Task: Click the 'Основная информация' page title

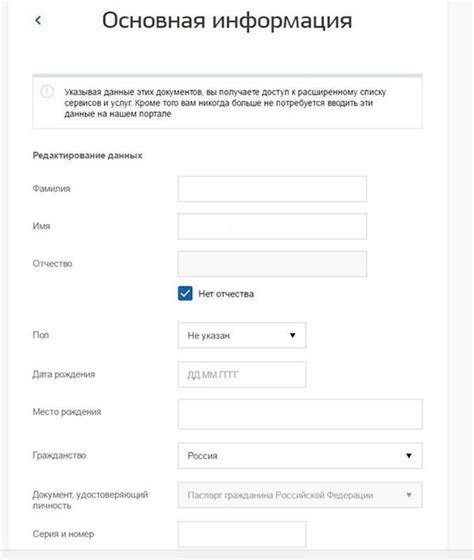Action: pos(227,21)
